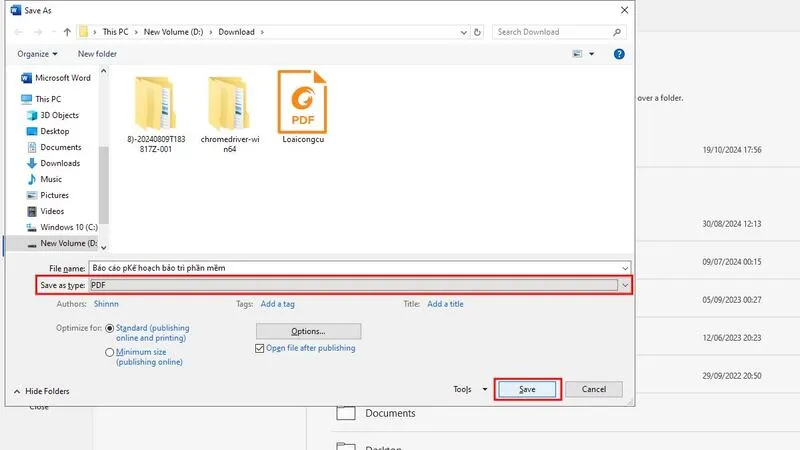Select Minimum size optimize option
Viewport: 800px width, 450px height.
coord(110,353)
